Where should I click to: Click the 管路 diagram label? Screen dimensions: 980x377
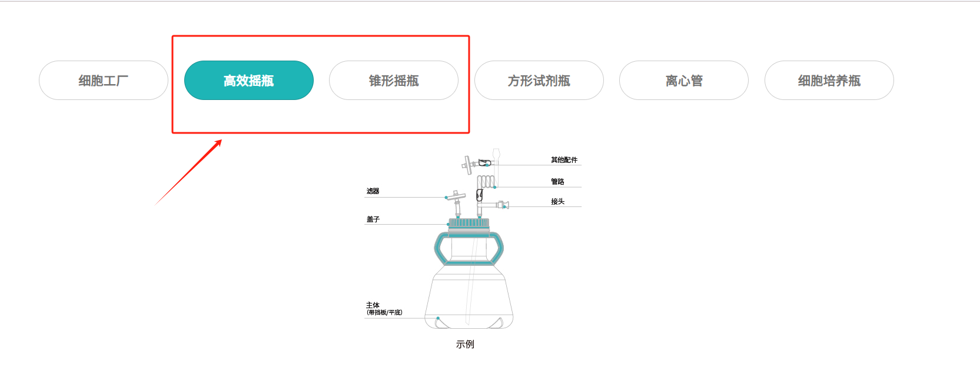[x=557, y=182]
